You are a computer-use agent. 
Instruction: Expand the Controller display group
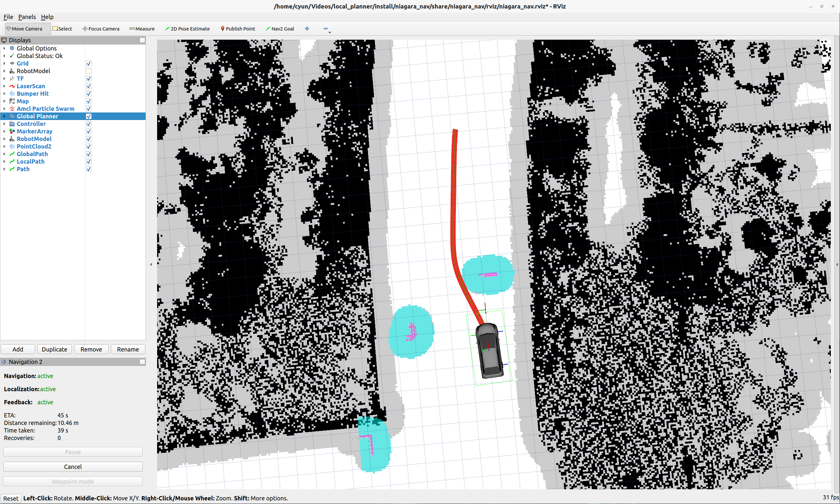click(x=4, y=124)
